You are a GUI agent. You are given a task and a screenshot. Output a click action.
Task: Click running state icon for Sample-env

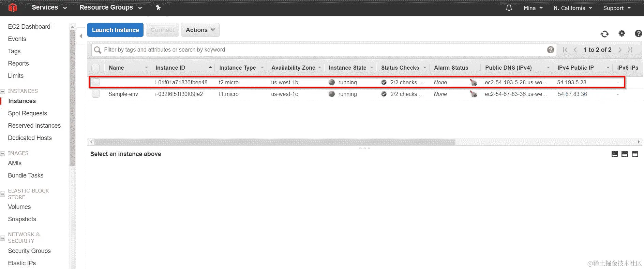332,94
